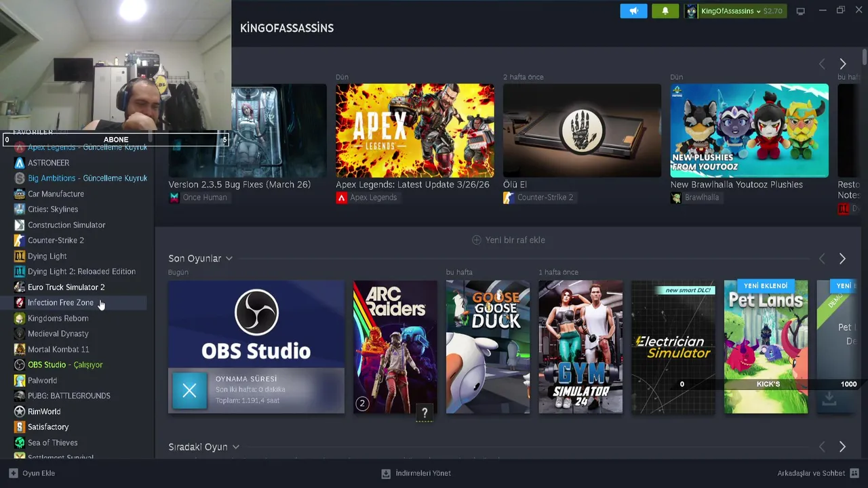Select Euro Truck Simulator 2 in library list
868x488 pixels.
[x=66, y=287]
